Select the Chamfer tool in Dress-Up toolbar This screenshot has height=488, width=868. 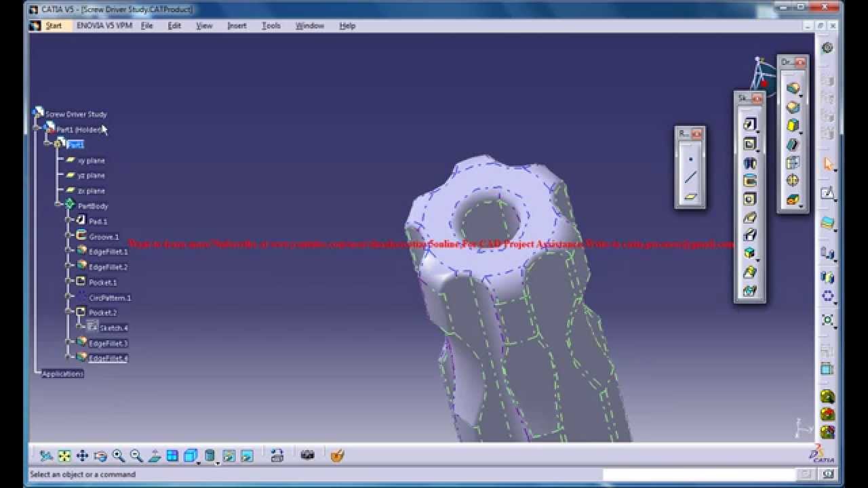[x=792, y=107]
